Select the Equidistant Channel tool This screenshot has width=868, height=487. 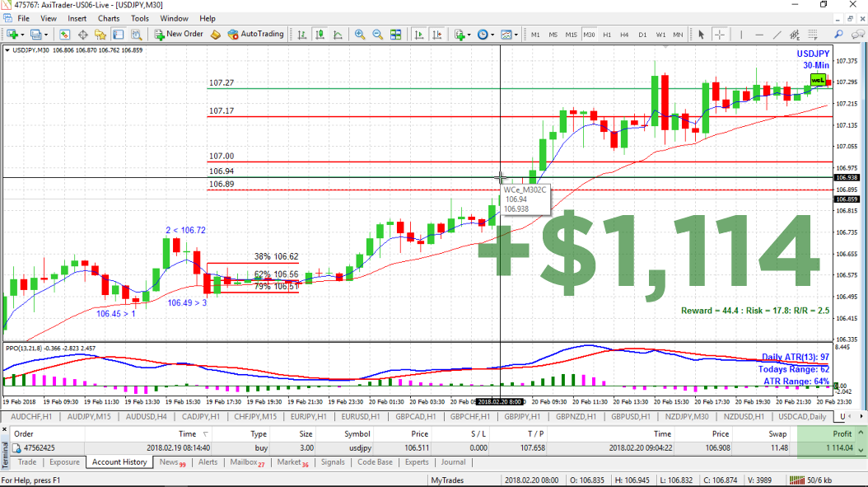(795, 35)
